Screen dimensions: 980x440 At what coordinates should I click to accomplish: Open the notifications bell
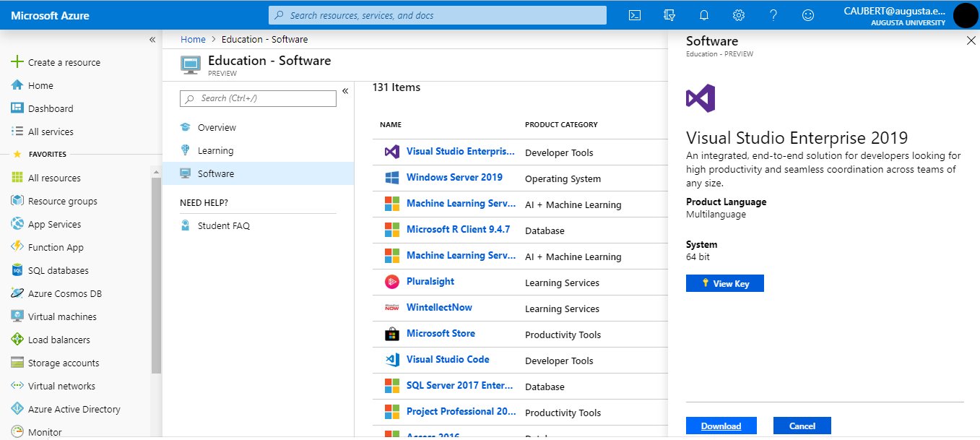pos(704,15)
